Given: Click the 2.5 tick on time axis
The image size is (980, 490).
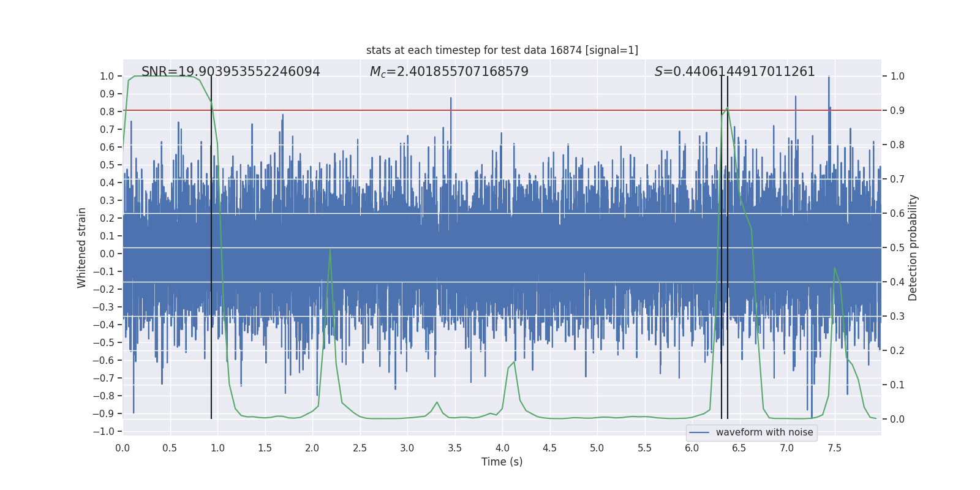Looking at the screenshot, I should point(360,448).
